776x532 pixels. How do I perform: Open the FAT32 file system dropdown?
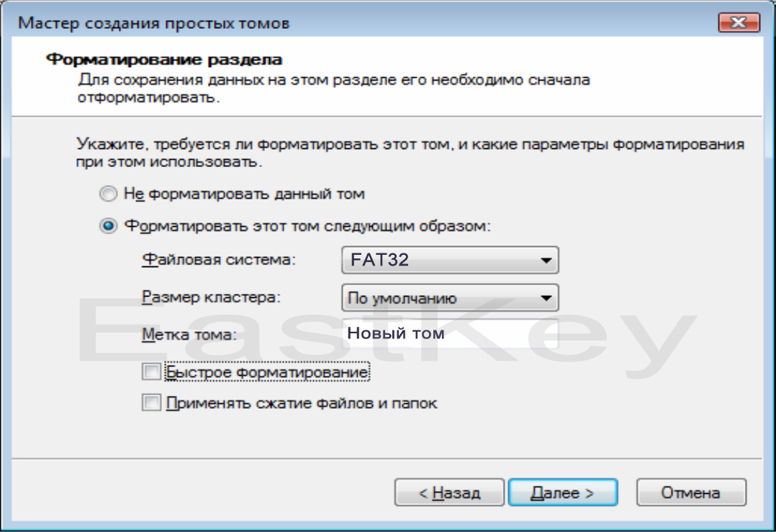(x=450, y=260)
